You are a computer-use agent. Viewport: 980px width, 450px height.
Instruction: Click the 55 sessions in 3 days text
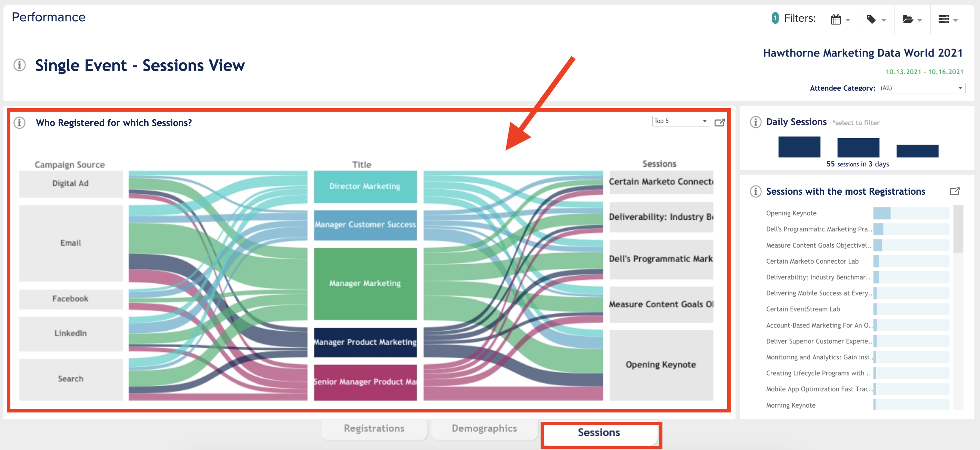tap(858, 164)
